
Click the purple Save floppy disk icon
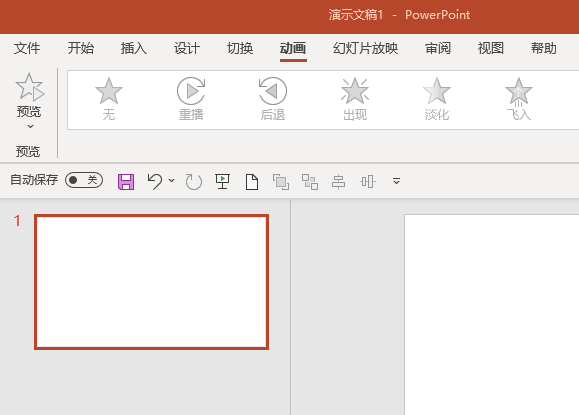[x=126, y=182]
